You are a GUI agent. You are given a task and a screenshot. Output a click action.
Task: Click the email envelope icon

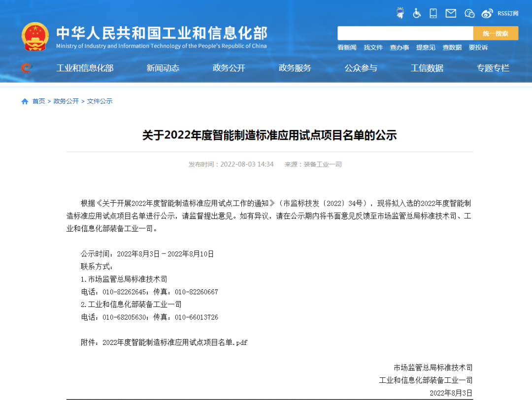coord(450,13)
